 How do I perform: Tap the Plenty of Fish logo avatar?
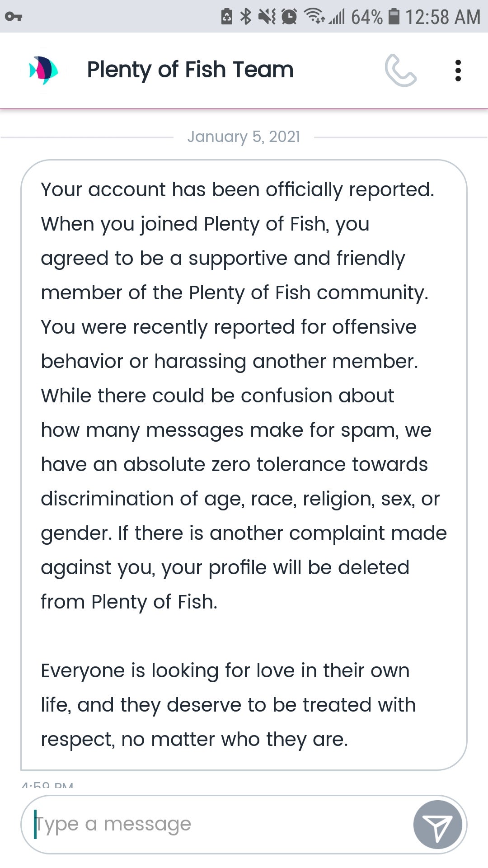point(43,71)
